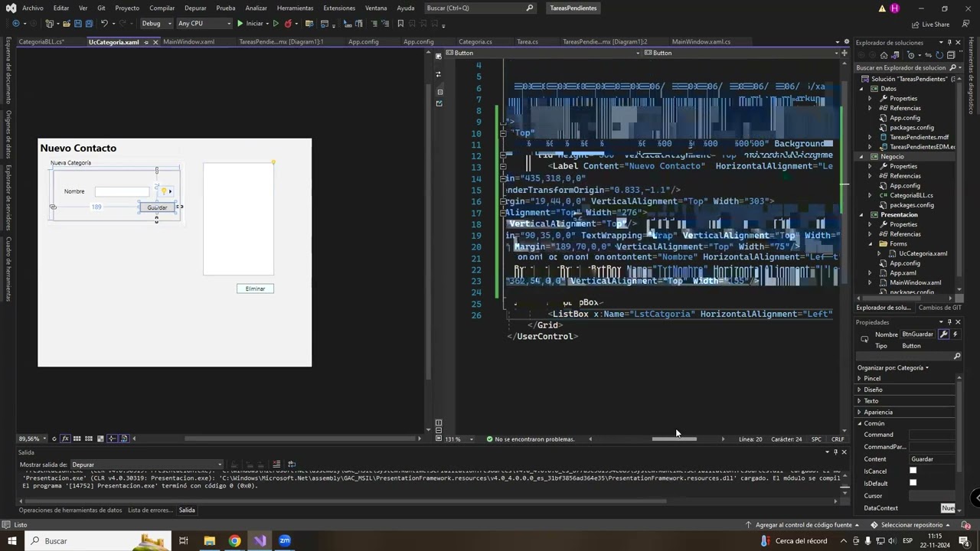
Task: Collapse the Común property category
Action: point(859,423)
